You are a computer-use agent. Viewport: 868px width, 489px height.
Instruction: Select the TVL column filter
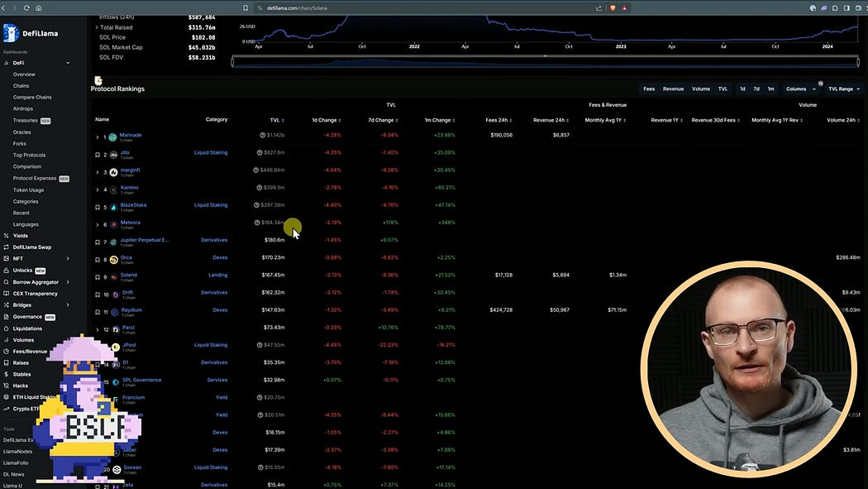pos(723,89)
